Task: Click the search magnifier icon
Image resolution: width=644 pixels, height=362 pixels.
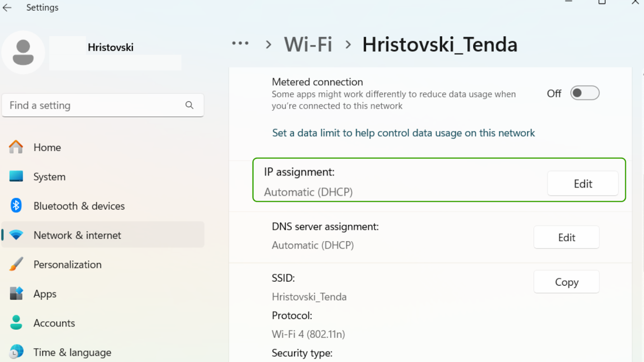Action: pyautogui.click(x=190, y=105)
